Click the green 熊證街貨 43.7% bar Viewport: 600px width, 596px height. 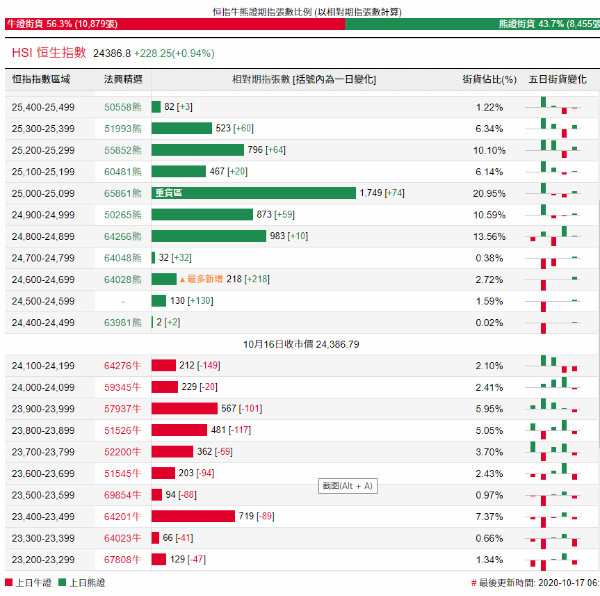tap(472, 24)
